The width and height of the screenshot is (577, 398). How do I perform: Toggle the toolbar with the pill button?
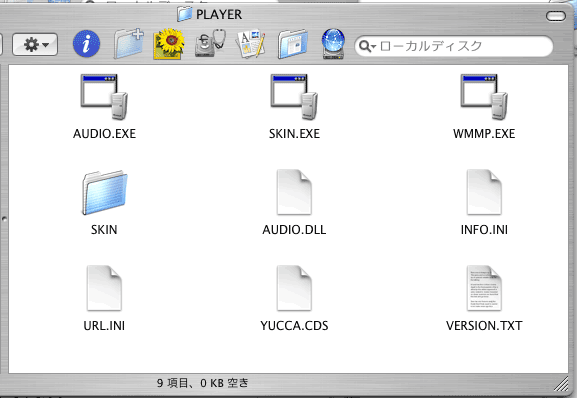click(556, 16)
